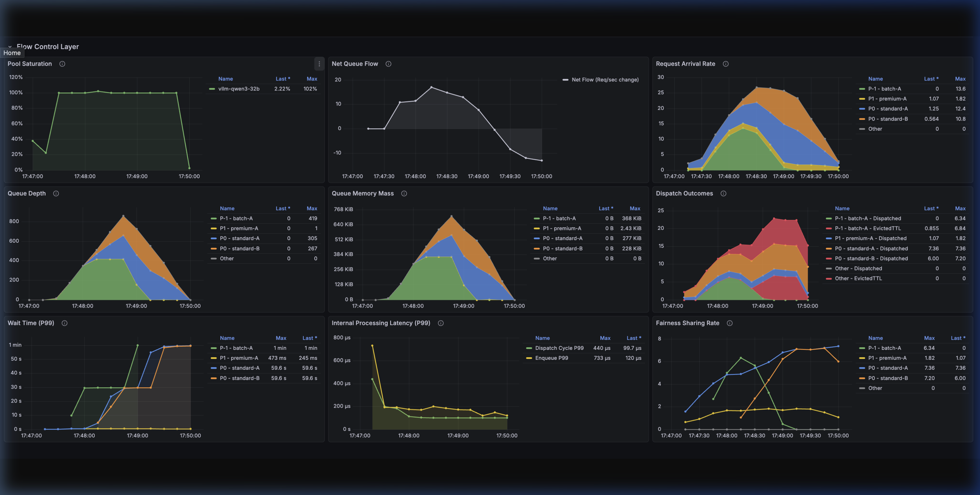Viewport: 980px width, 495px height.
Task: Open panel menu from Internal Processing Latency title
Action: click(x=381, y=323)
